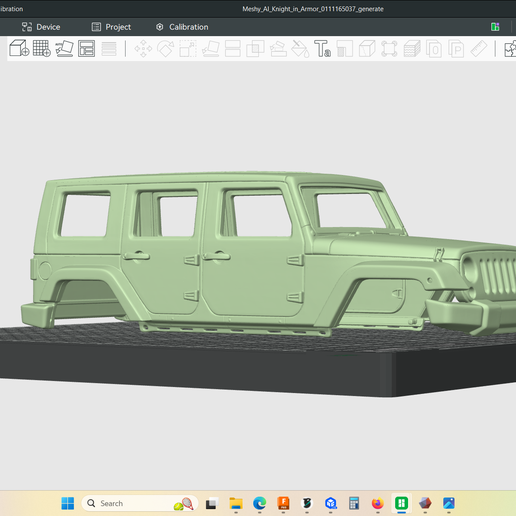
Task: Select the paint bucket color painting tool
Action: tap(300, 49)
